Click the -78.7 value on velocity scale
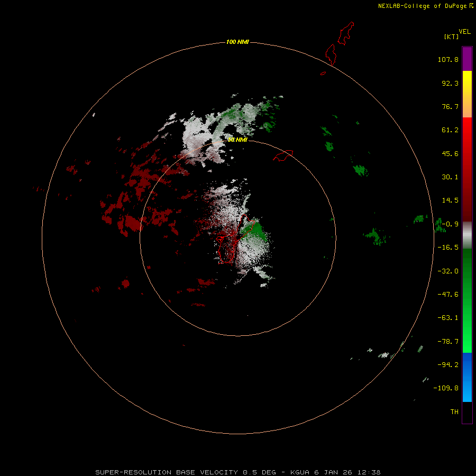The width and height of the screenshot is (476, 476). coord(448,342)
